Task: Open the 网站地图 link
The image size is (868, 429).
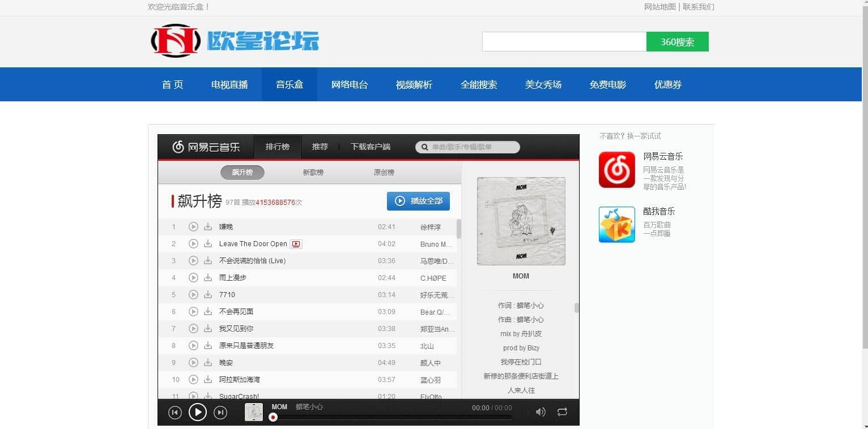Action: [x=660, y=7]
